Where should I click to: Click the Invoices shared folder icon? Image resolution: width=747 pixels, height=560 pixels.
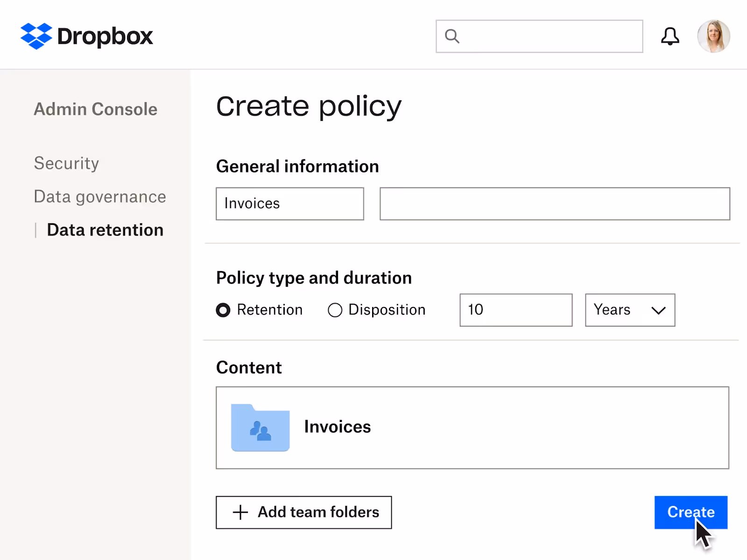click(x=260, y=427)
